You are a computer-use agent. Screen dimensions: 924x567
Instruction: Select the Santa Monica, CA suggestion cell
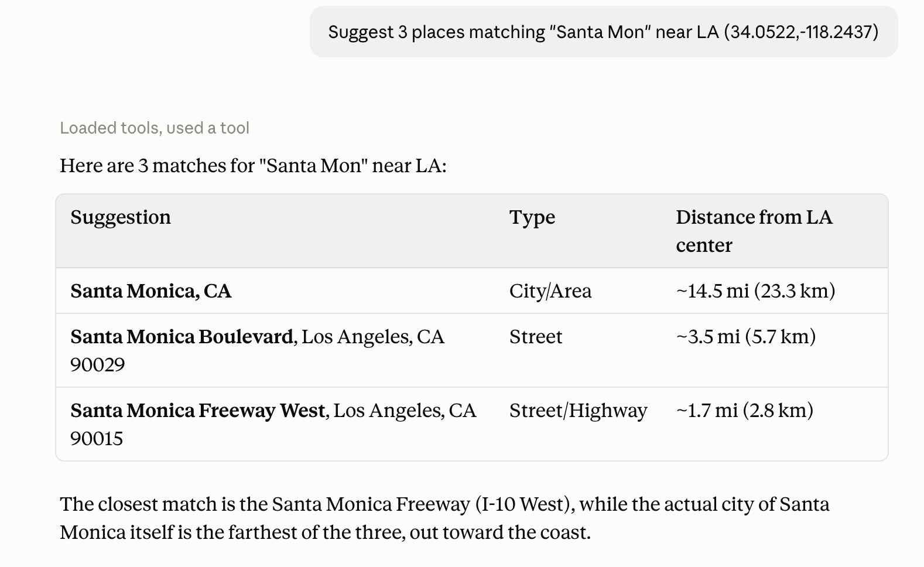(x=151, y=291)
